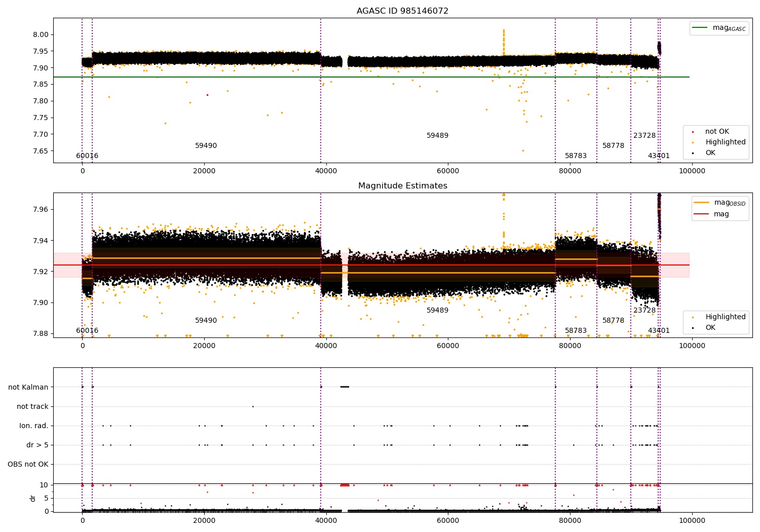Click the 'dr' axis label in bottom plot
This screenshot has width=760, height=532.
click(33, 498)
